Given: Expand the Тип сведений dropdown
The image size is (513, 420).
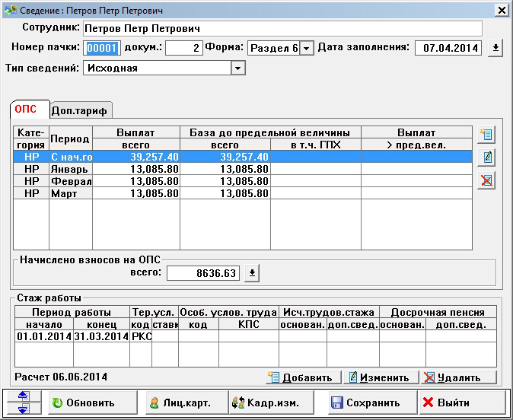Looking at the screenshot, I should point(238,68).
